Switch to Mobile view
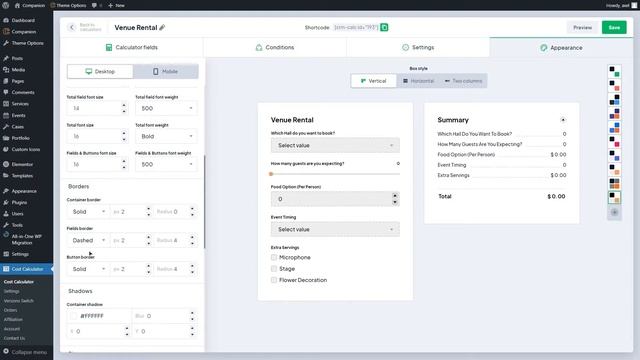The width and height of the screenshot is (640, 360). 166,71
